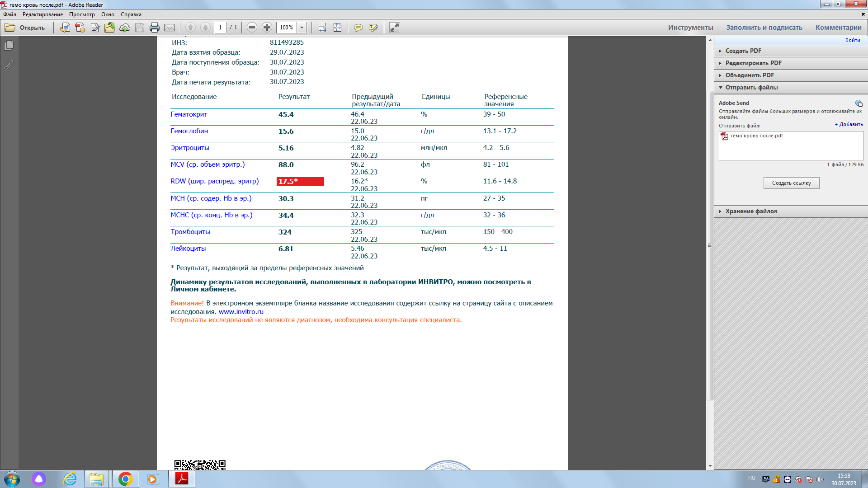Image resolution: width=868 pixels, height=488 pixels.
Task: Click the 100% zoom value field
Action: (287, 28)
